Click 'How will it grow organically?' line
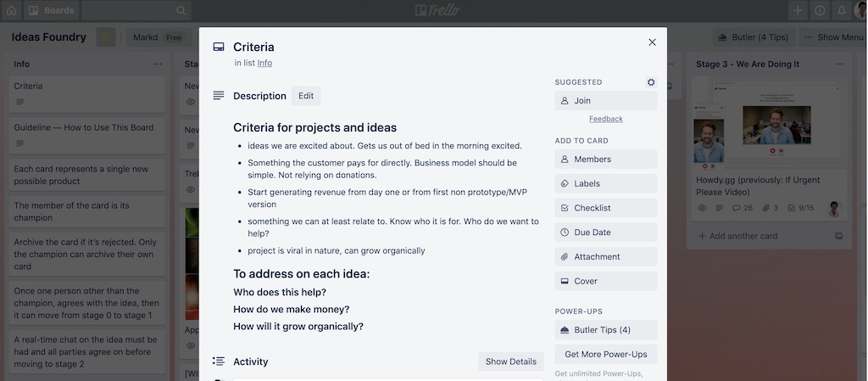 [x=298, y=326]
